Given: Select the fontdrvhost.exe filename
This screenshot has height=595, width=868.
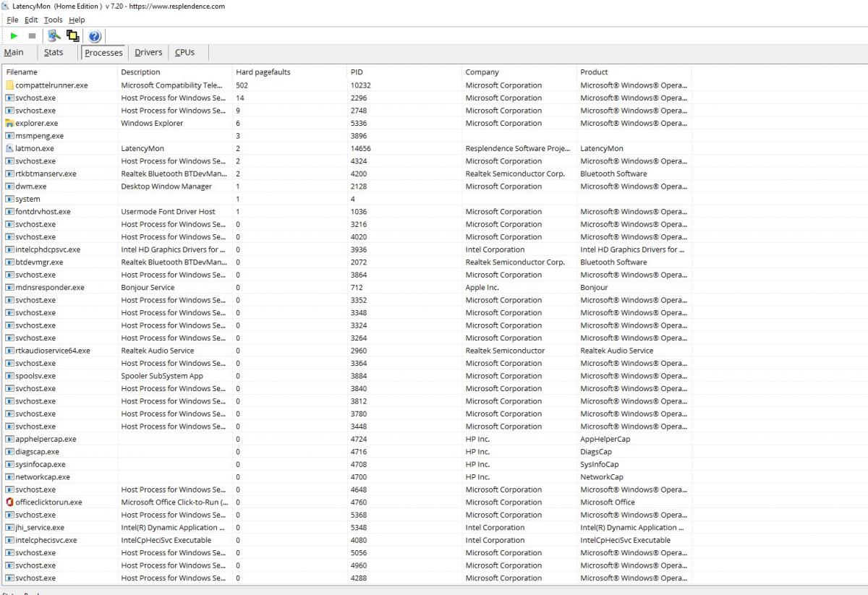Looking at the screenshot, I should coord(43,212).
